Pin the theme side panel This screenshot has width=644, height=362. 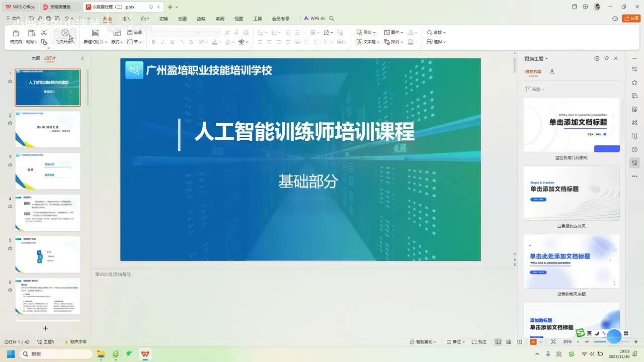point(606,58)
